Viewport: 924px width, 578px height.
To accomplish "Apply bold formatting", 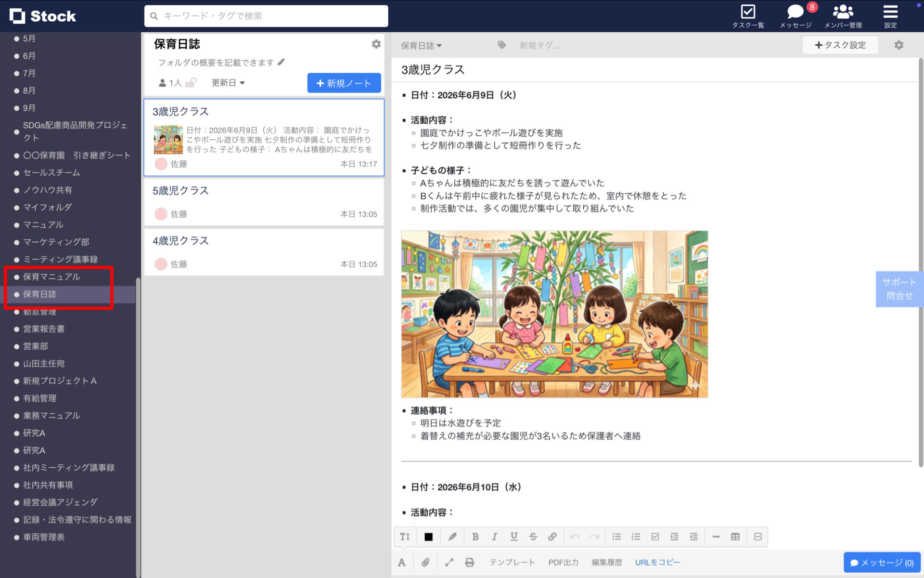I will click(475, 537).
